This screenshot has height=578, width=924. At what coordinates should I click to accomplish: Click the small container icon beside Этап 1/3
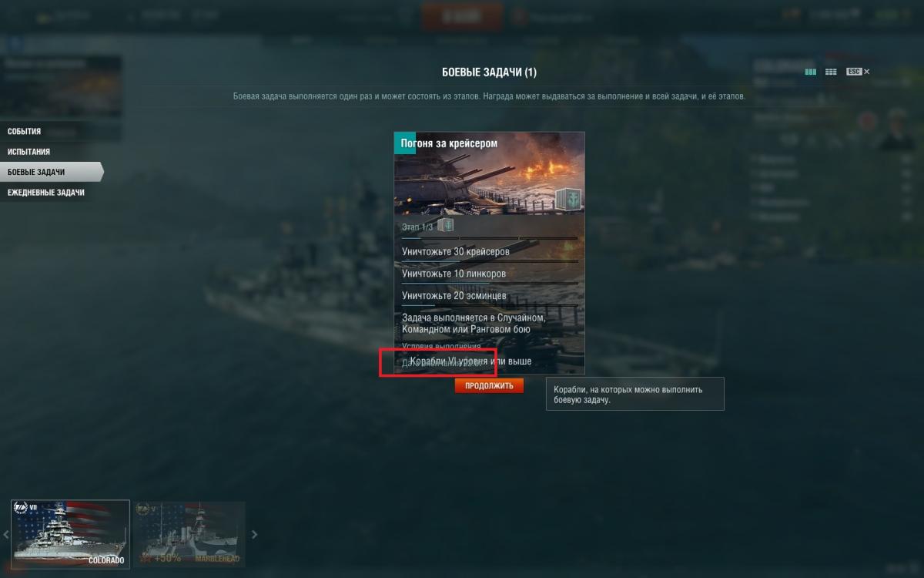pyautogui.click(x=446, y=225)
